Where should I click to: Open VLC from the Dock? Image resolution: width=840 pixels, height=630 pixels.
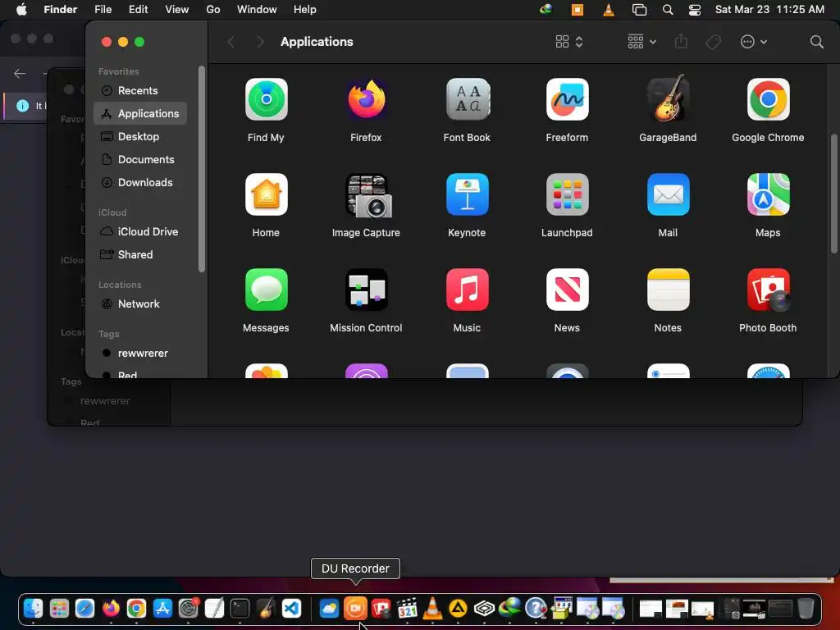tap(432, 608)
